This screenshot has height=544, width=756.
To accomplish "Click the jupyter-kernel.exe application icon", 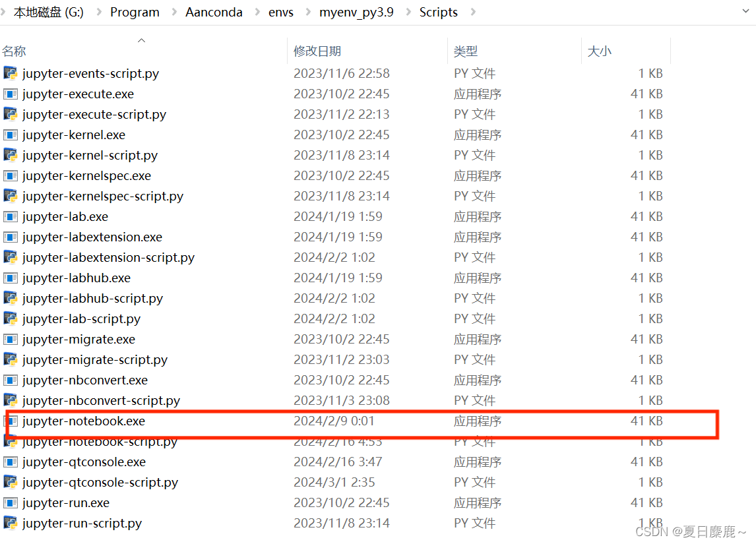I will tap(11, 135).
